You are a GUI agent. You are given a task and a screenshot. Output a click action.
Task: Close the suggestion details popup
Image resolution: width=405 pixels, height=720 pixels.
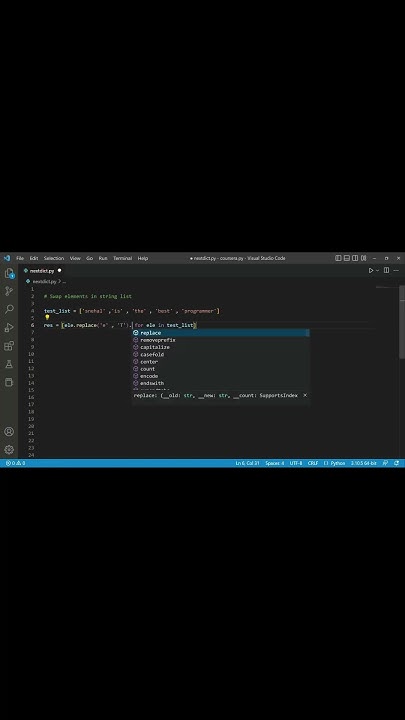tap(305, 395)
